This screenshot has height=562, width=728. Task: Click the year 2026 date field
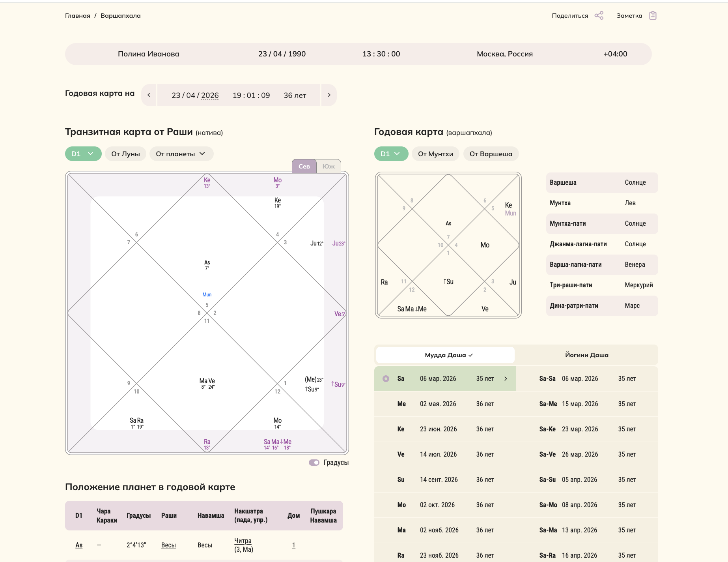click(x=210, y=96)
